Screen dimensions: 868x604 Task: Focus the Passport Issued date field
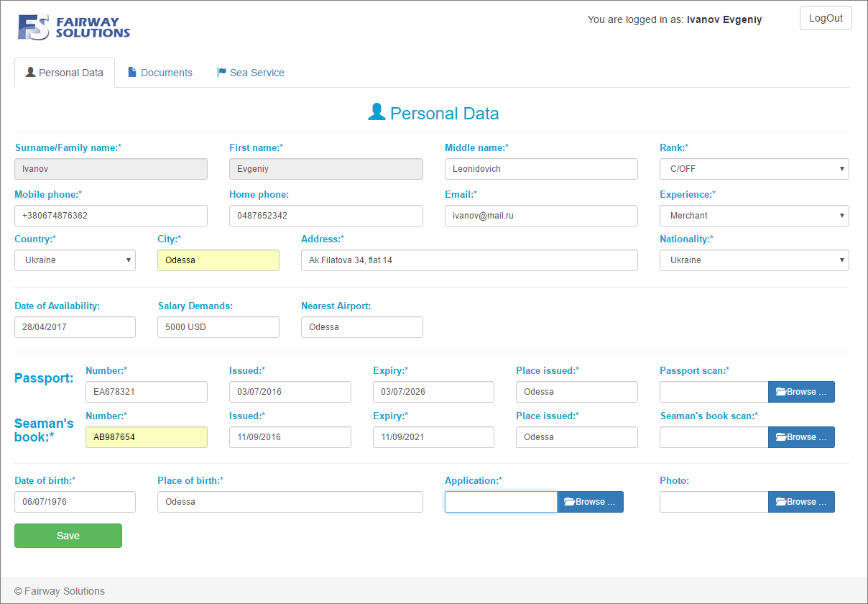(290, 392)
